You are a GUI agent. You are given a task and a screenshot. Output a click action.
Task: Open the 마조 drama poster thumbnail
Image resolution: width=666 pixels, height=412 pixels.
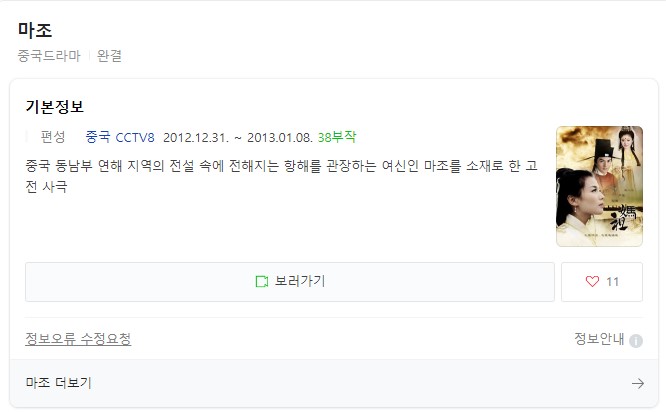tap(599, 186)
